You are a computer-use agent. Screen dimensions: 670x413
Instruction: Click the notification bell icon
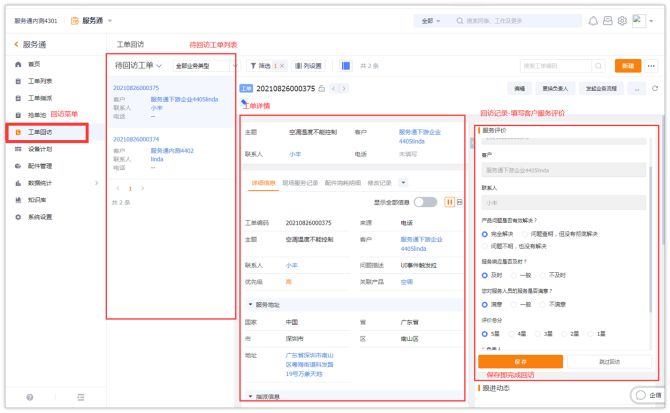pos(593,20)
